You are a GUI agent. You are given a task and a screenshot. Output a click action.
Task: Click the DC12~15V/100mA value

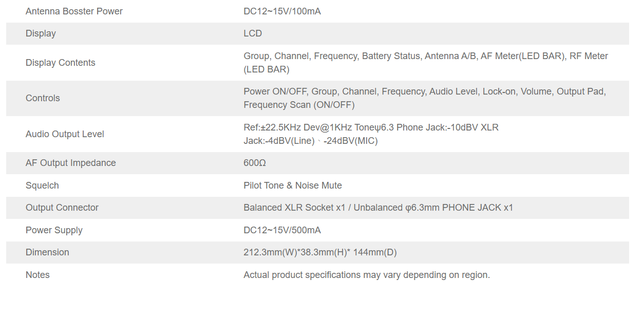[282, 11]
